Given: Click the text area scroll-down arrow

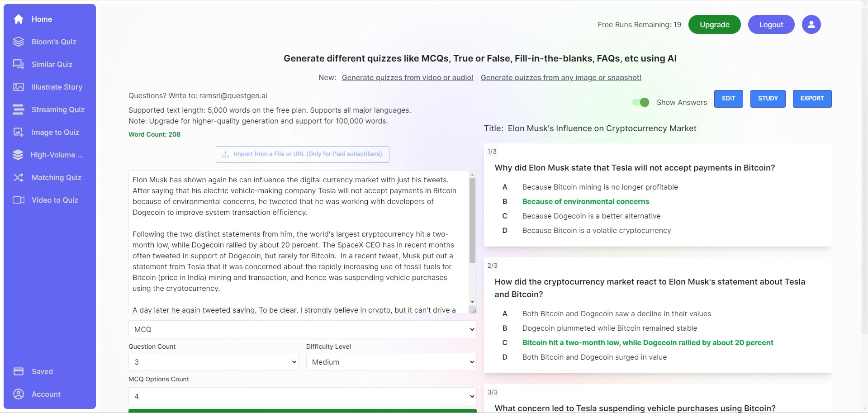Looking at the screenshot, I should pyautogui.click(x=472, y=302).
